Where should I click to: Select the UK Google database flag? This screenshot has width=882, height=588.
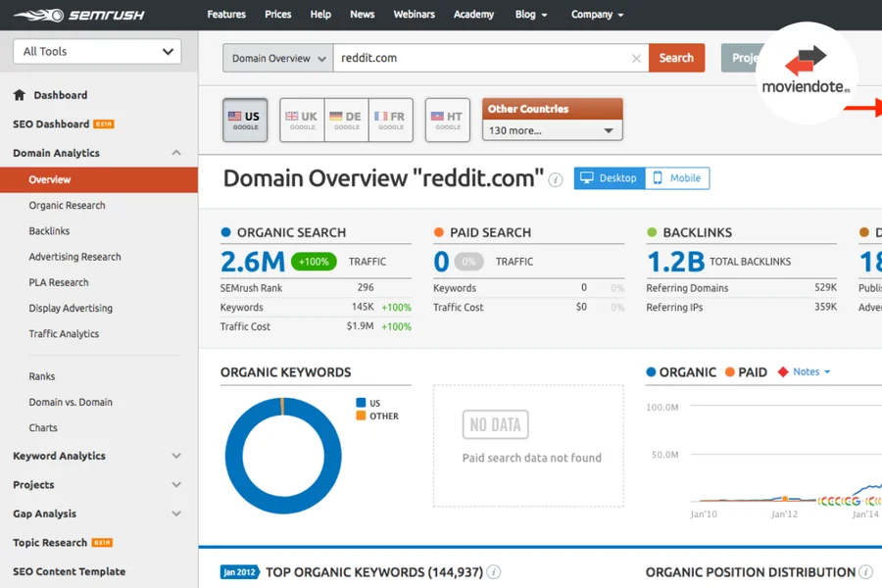(x=301, y=120)
